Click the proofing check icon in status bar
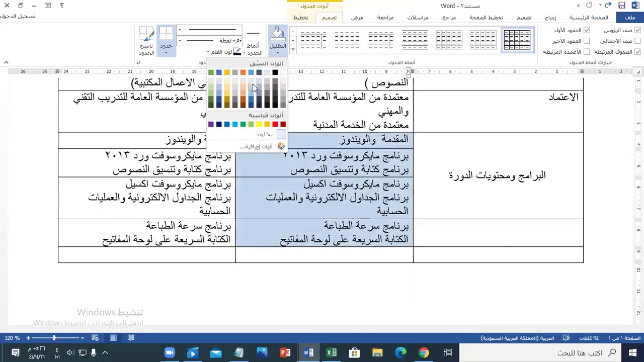Image resolution: width=644 pixels, height=362 pixels. 566,338
